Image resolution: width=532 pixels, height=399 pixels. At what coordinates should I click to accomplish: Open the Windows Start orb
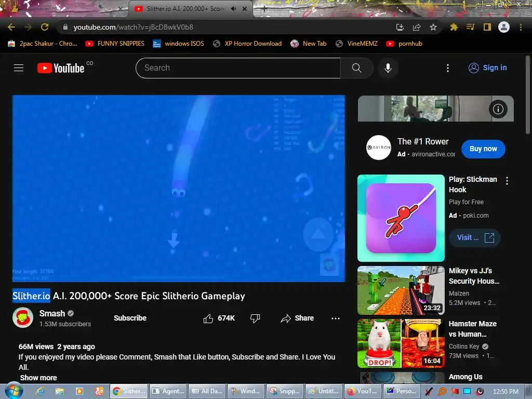14,391
